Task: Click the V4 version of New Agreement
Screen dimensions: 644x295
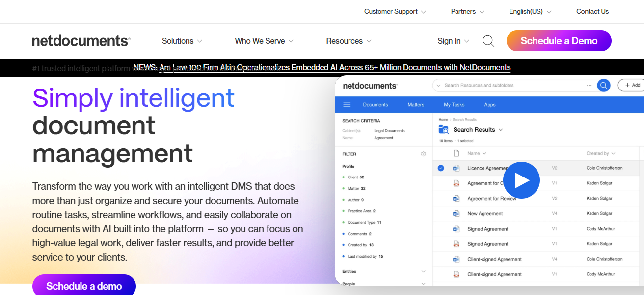Action: 554,214
